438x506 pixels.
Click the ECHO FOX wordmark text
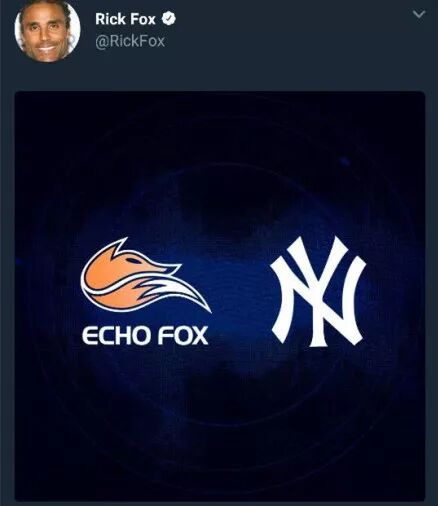point(145,335)
